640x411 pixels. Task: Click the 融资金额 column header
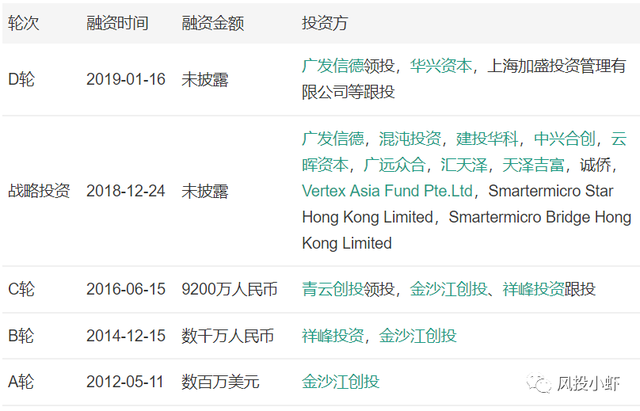click(213, 23)
